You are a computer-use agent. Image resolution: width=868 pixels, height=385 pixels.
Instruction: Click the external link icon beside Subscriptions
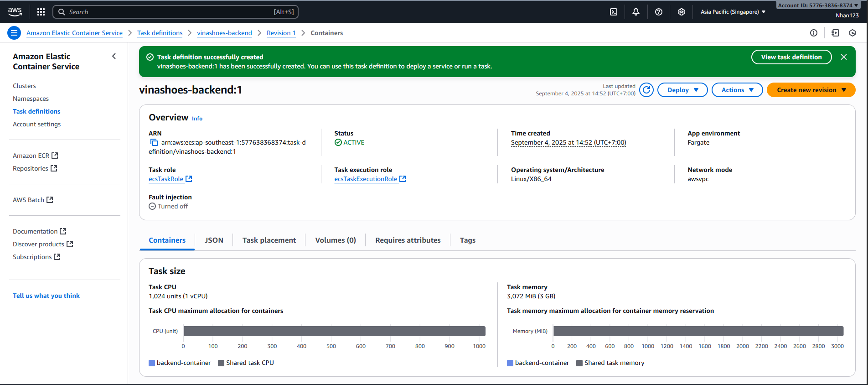[57, 257]
